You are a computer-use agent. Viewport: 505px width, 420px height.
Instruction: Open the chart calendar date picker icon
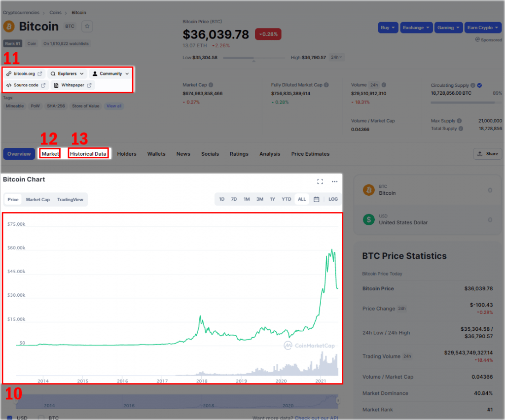click(x=316, y=199)
